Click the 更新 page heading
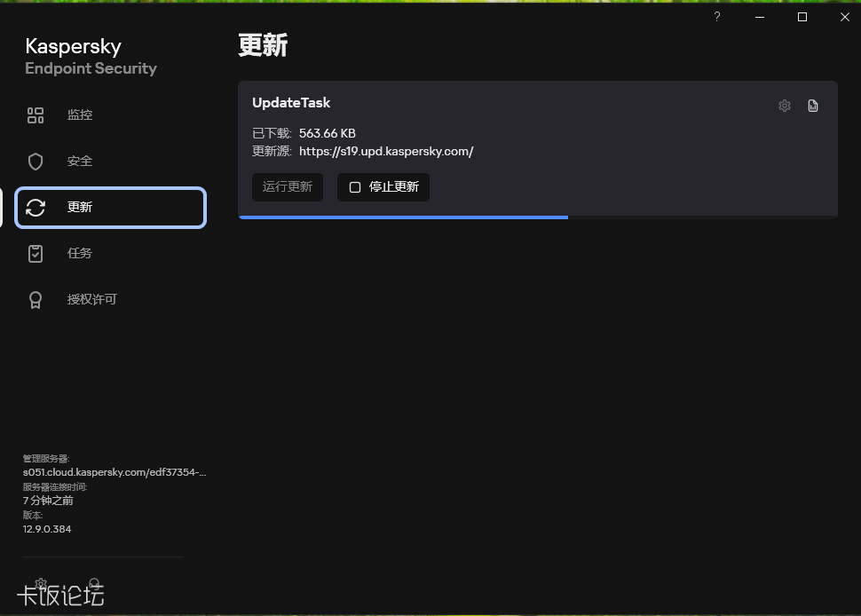Screen dimensions: 861x616 tap(263, 45)
